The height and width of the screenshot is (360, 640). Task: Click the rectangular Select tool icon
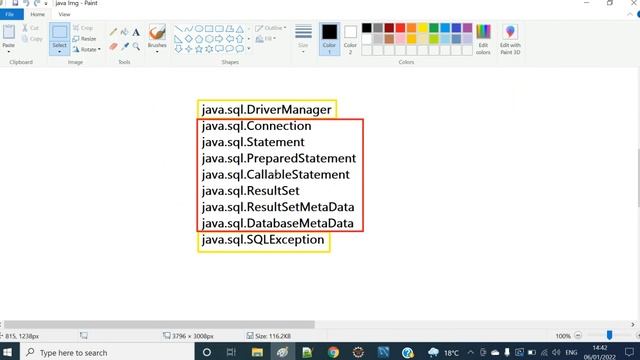click(60, 32)
